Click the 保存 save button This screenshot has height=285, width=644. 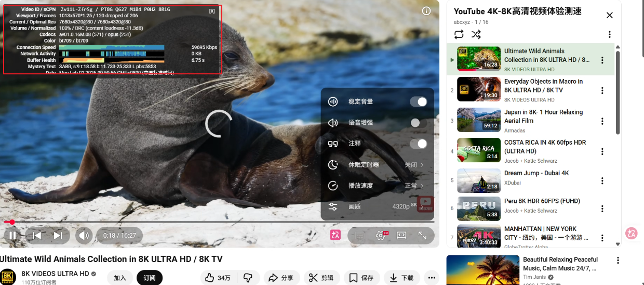pos(361,278)
